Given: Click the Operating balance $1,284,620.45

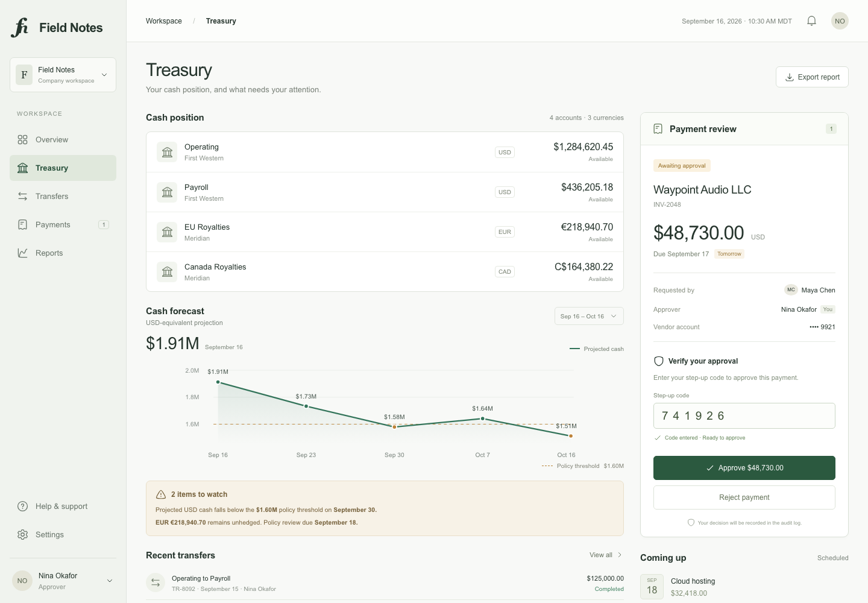Looking at the screenshot, I should coord(583,147).
